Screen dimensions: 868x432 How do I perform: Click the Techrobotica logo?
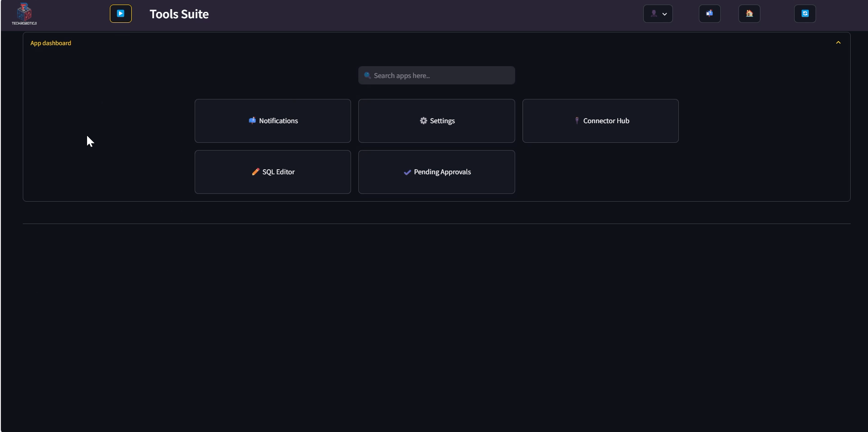[24, 14]
